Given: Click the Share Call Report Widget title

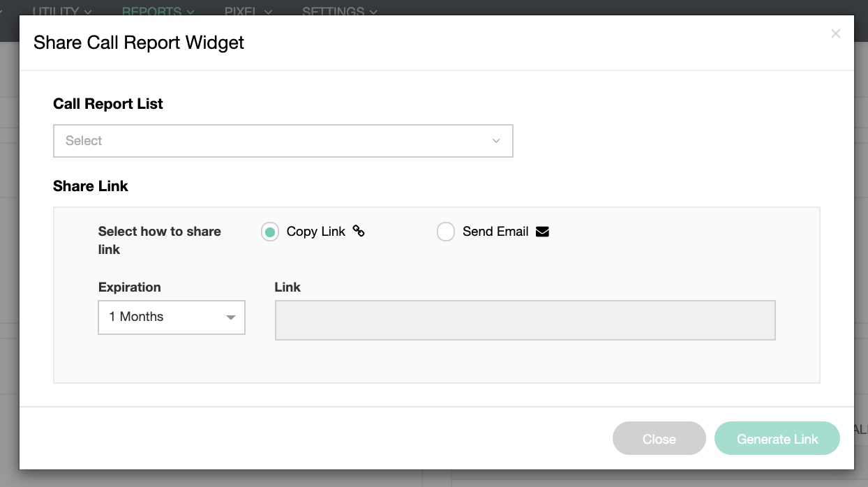Looking at the screenshot, I should [139, 43].
